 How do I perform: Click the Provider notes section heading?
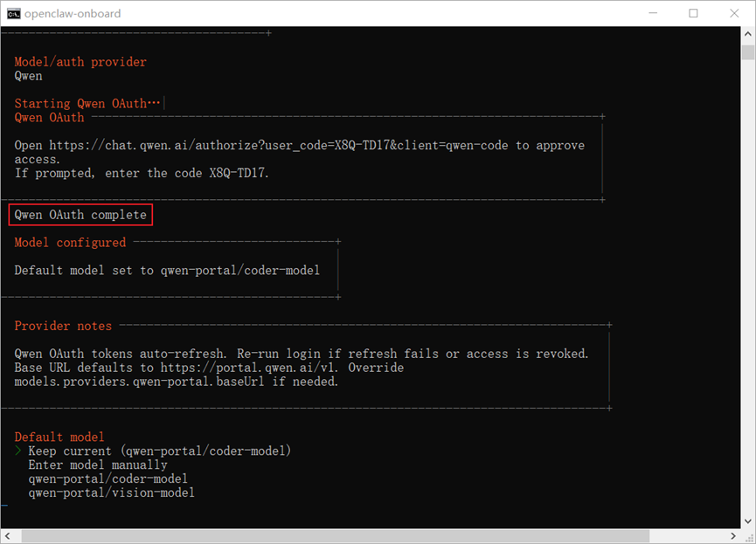[x=63, y=326]
